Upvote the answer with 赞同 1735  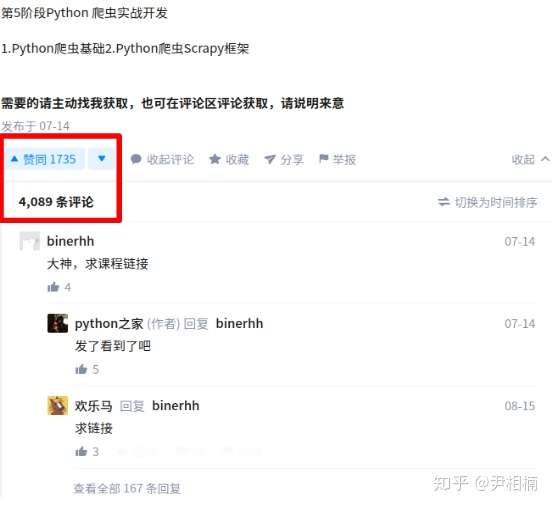pos(45,159)
